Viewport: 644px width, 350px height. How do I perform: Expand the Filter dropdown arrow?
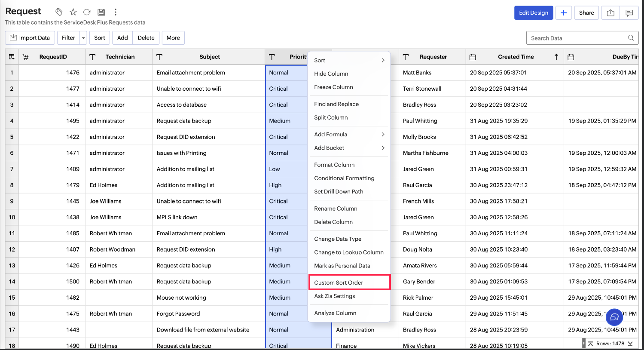pos(83,38)
